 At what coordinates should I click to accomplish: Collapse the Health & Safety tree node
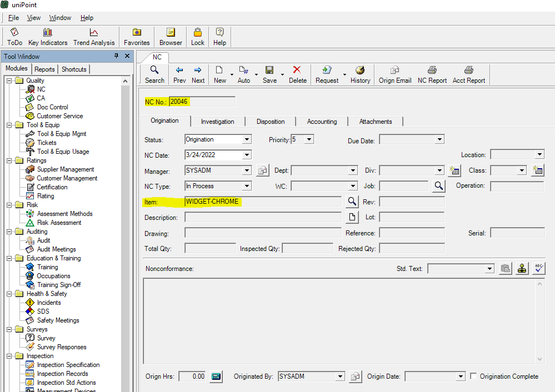9,294
